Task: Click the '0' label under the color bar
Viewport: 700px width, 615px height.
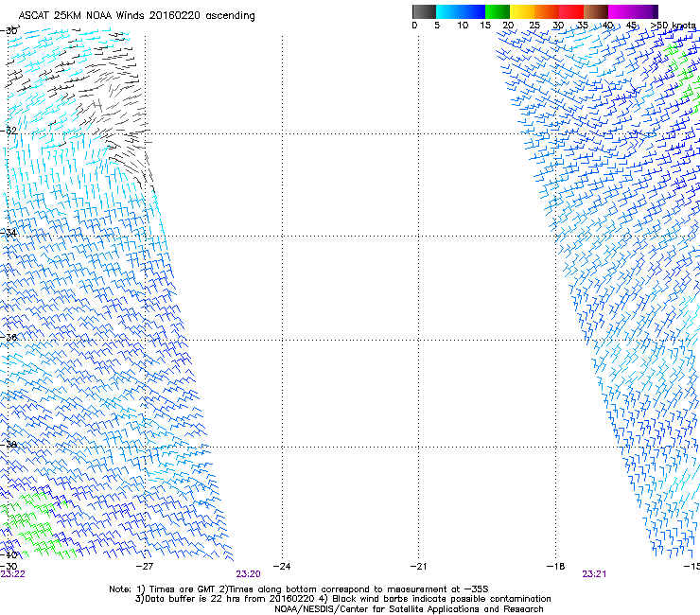Action: pyautogui.click(x=414, y=26)
